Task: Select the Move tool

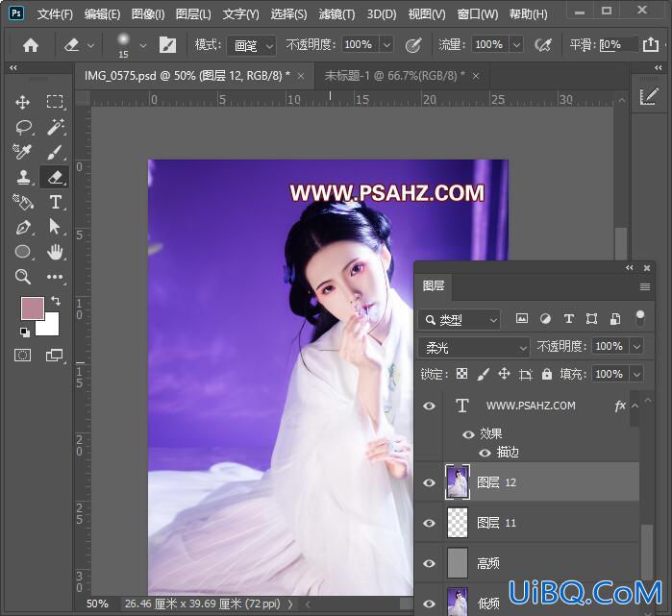Action: [x=22, y=103]
